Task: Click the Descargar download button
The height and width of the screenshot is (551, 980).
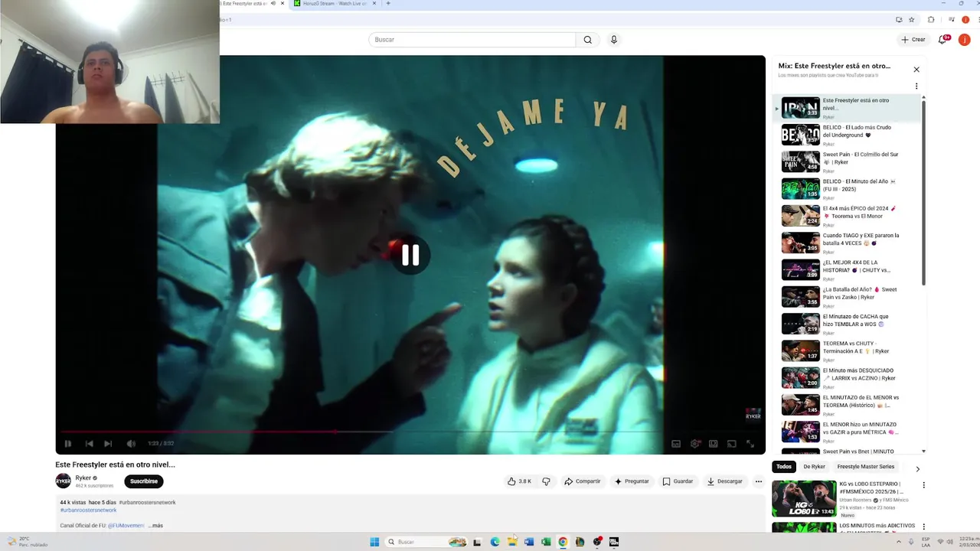Action: pyautogui.click(x=724, y=481)
